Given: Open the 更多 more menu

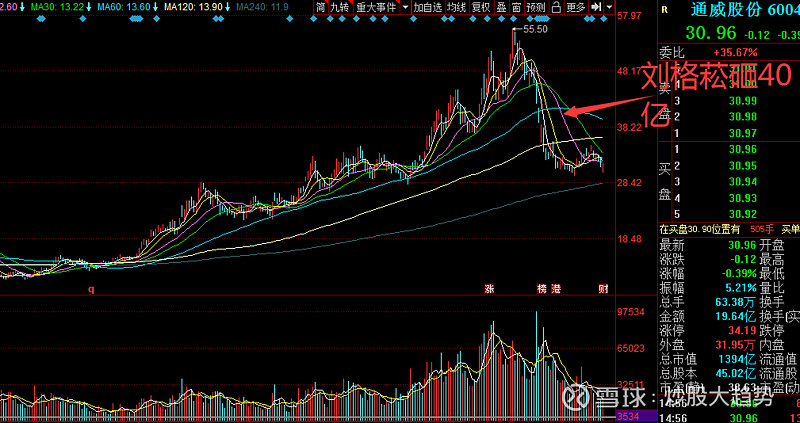Looking at the screenshot, I should tap(576, 7).
